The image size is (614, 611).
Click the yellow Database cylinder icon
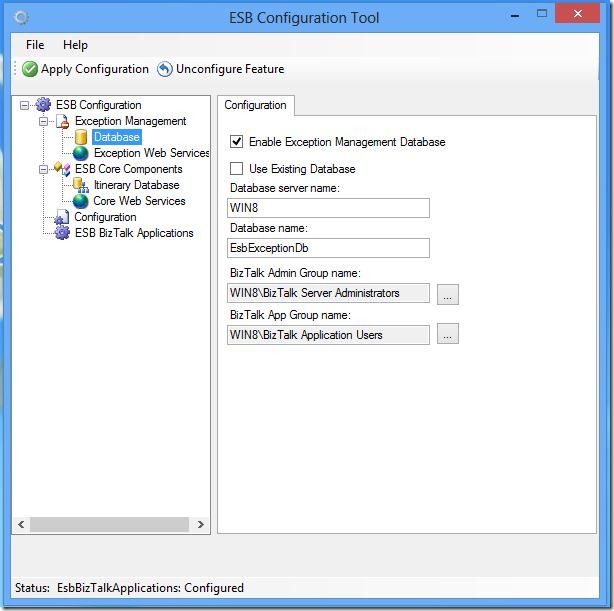click(81, 137)
